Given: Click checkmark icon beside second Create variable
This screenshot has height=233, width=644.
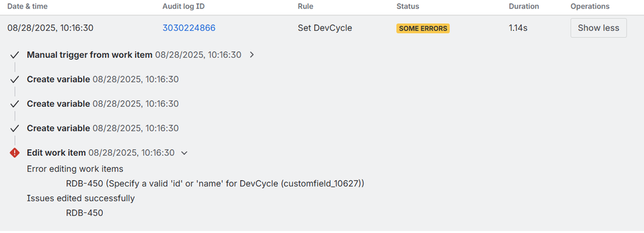Looking at the screenshot, I should pyautogui.click(x=15, y=104).
